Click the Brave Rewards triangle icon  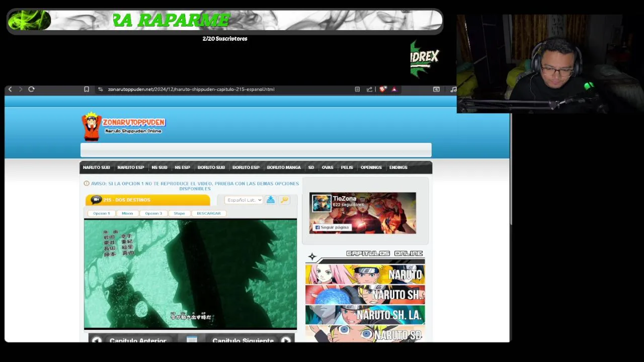(394, 89)
